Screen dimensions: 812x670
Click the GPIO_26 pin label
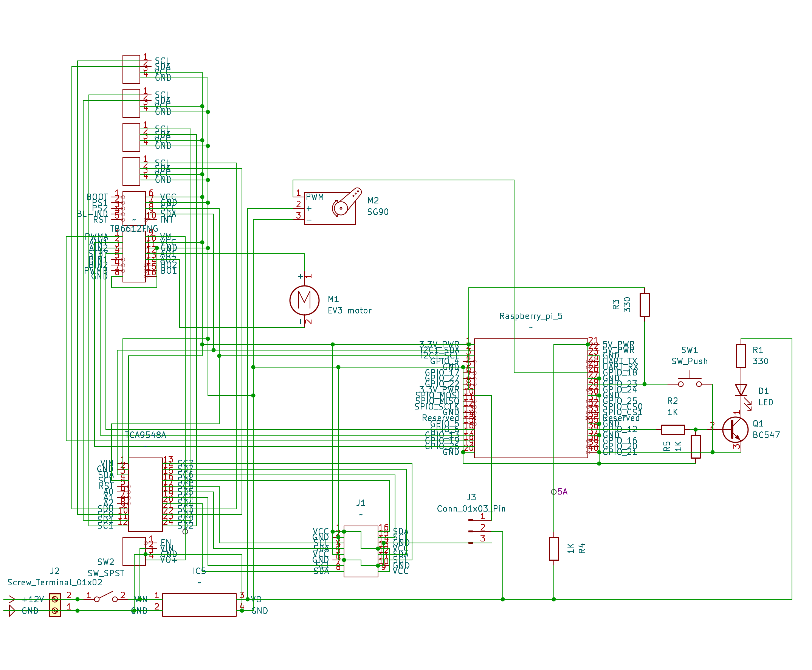point(442,446)
